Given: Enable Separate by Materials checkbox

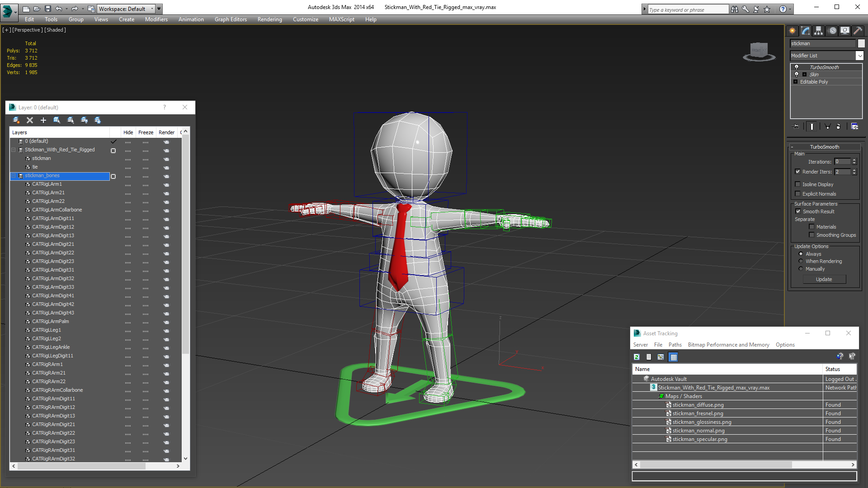Looking at the screenshot, I should tap(811, 227).
